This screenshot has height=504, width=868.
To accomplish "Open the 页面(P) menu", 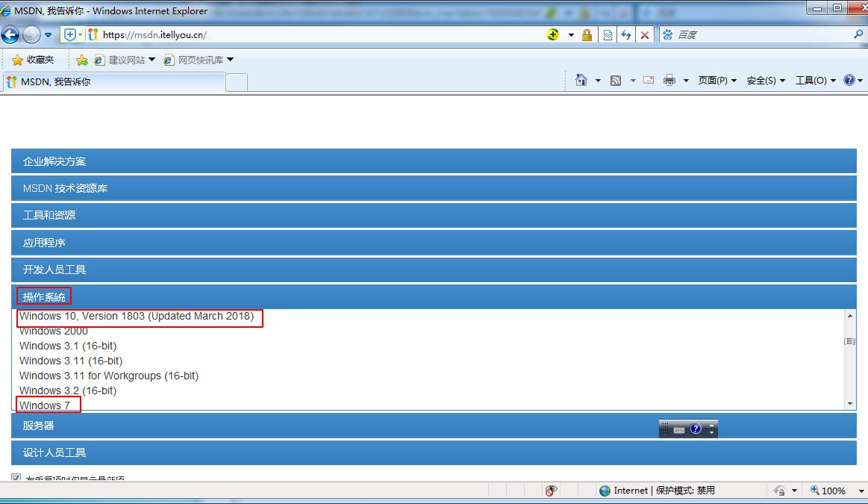I will [717, 81].
